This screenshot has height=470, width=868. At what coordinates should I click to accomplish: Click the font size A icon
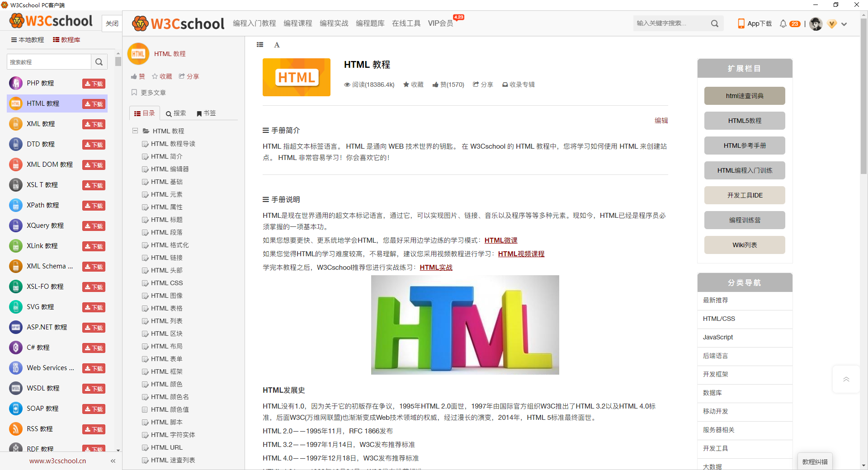277,45
